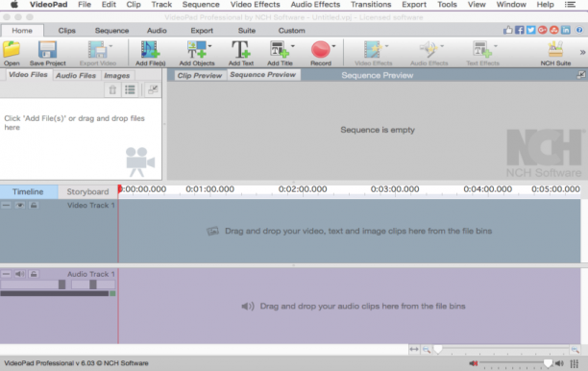Click the bin options icon beside list view
The width and height of the screenshot is (588, 371).
[x=153, y=90]
